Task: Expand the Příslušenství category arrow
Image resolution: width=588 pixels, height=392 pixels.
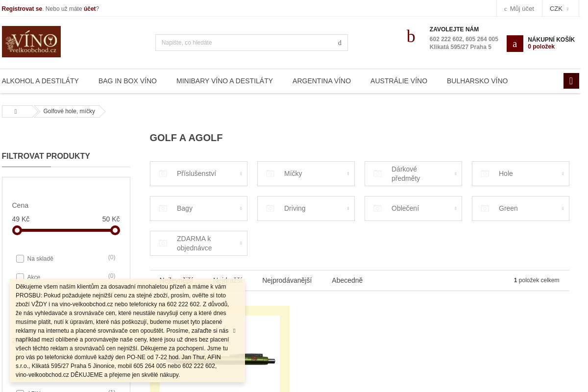Action: tap(241, 173)
